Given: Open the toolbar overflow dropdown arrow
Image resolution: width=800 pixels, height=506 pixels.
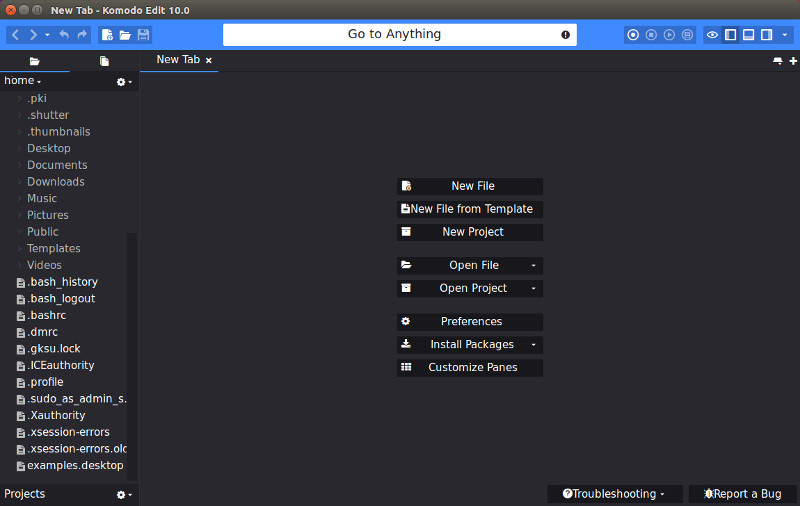Looking at the screenshot, I should tap(785, 35).
